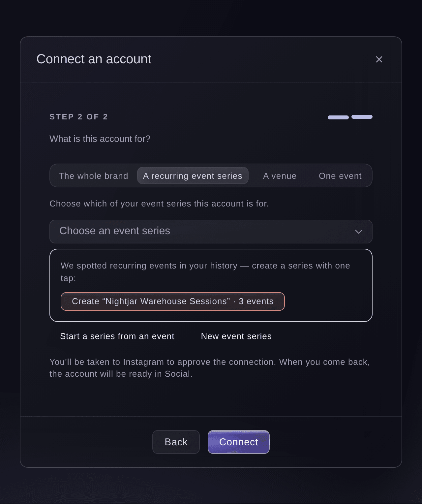Click the 'What is this account for?' heading
Screen dimensions: 422x504
pos(100,139)
